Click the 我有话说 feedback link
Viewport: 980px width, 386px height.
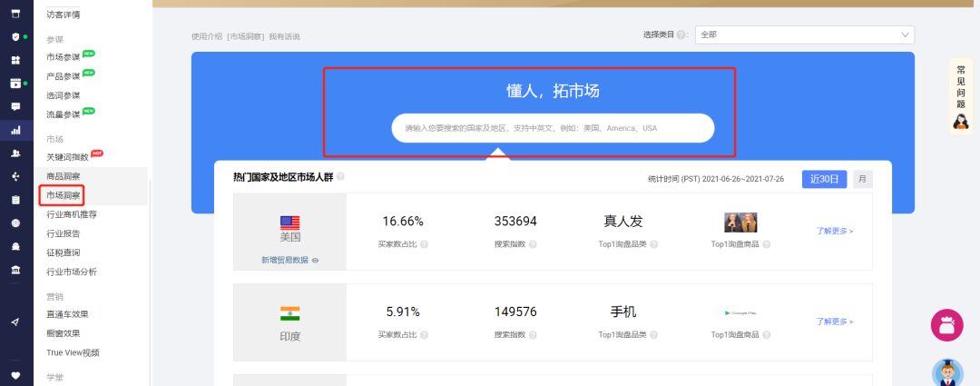[284, 37]
